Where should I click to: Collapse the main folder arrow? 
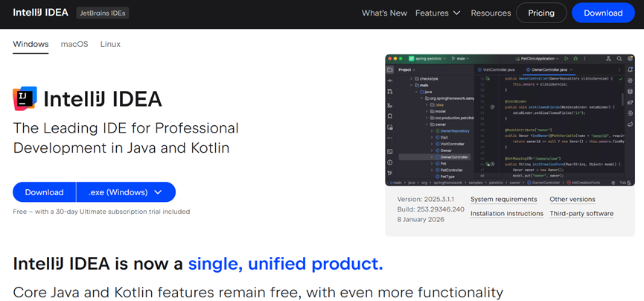(x=411, y=86)
